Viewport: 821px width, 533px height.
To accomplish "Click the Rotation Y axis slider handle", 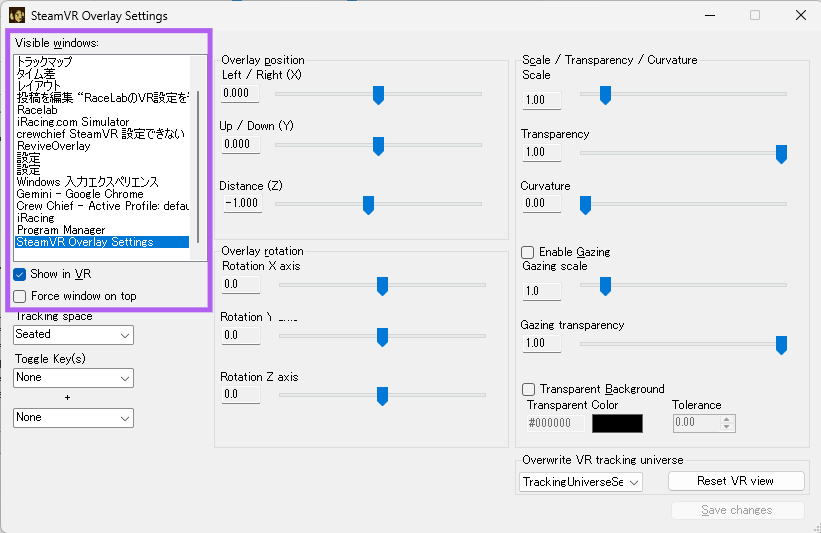I will click(x=382, y=337).
